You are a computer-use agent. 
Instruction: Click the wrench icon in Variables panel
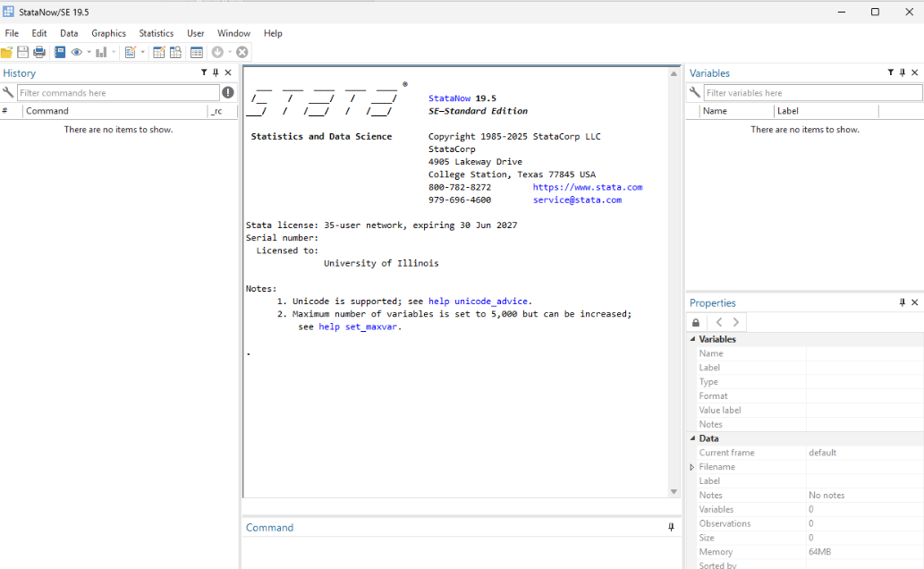click(695, 92)
